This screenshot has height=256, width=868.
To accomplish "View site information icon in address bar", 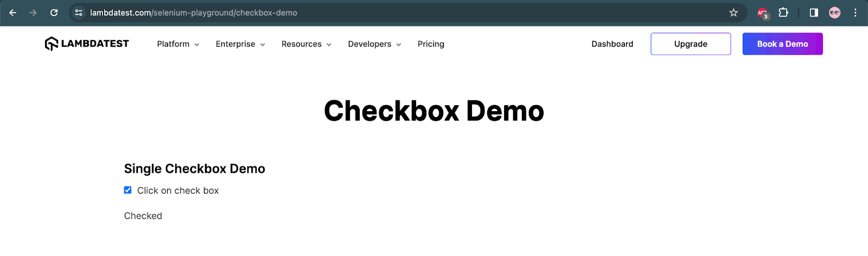I will coord(79,12).
